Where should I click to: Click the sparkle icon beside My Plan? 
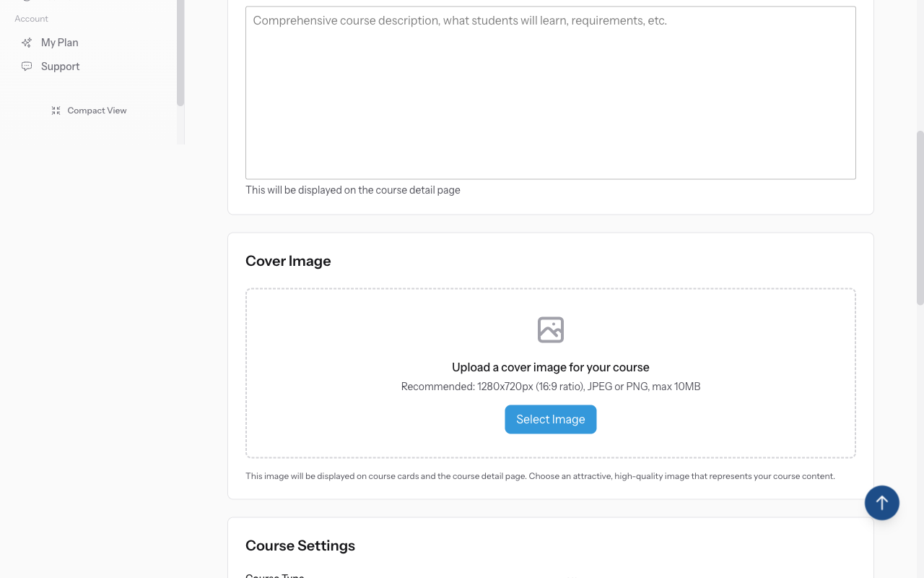coord(27,42)
